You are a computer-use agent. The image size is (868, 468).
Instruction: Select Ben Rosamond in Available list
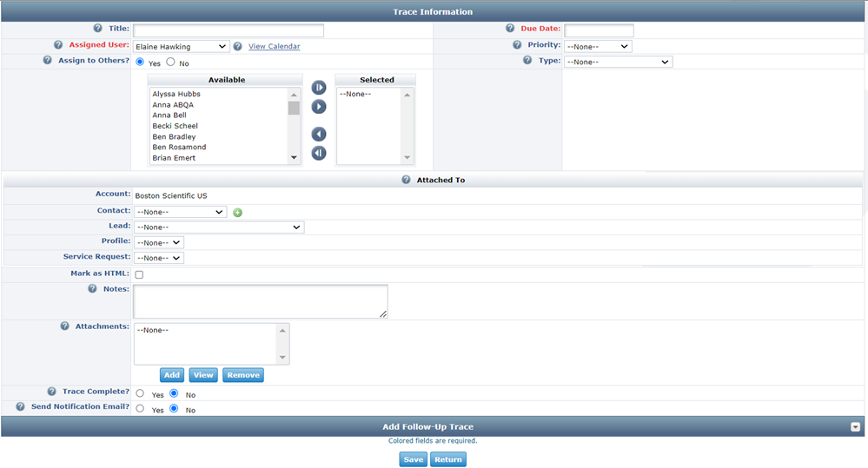coord(179,147)
